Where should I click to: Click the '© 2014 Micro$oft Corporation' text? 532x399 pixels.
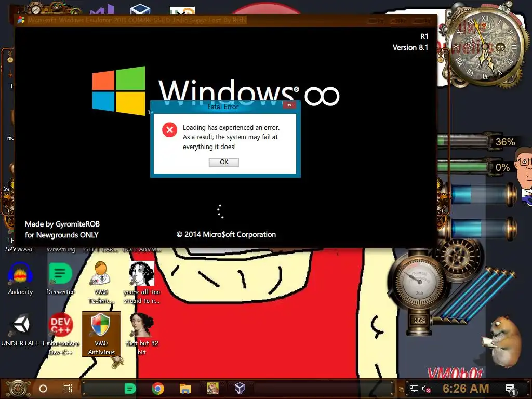(226, 234)
